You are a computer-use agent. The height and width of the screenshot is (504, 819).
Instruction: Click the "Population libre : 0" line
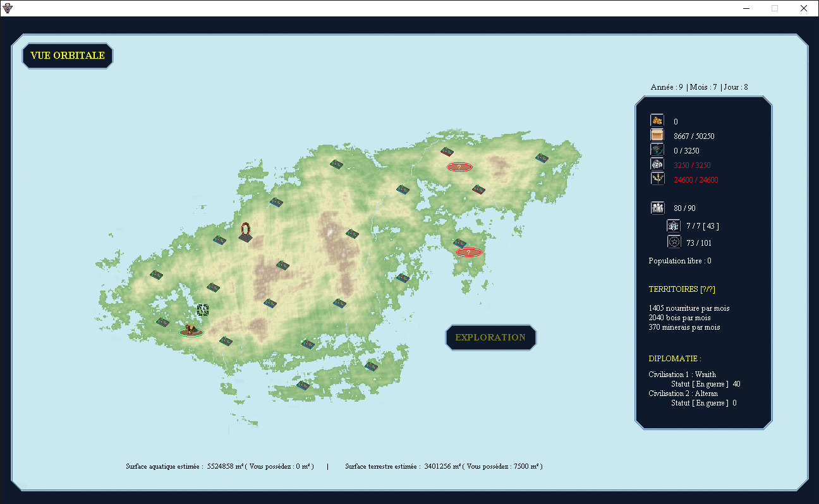pos(680,261)
